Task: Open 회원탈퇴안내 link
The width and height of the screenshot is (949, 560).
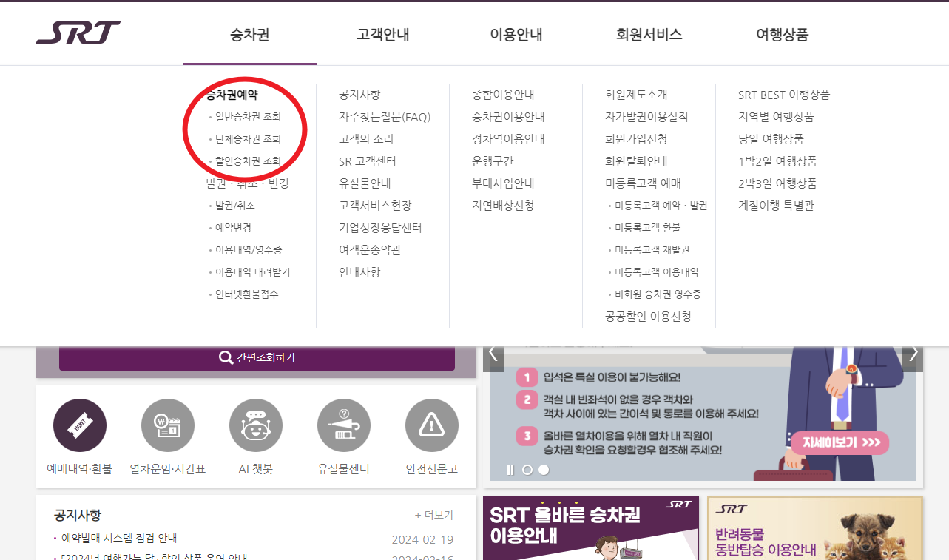Action: point(636,161)
